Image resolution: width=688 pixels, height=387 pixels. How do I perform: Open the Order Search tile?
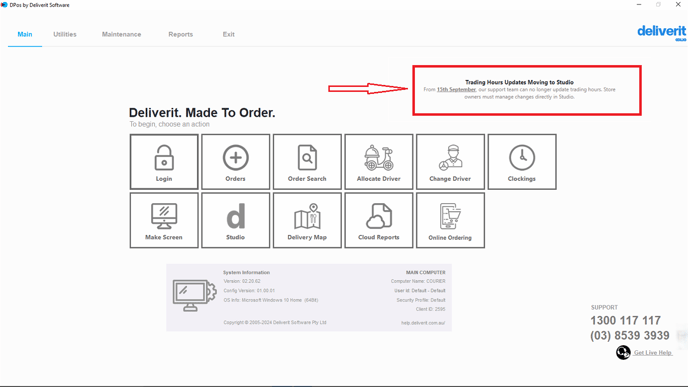pos(307,162)
